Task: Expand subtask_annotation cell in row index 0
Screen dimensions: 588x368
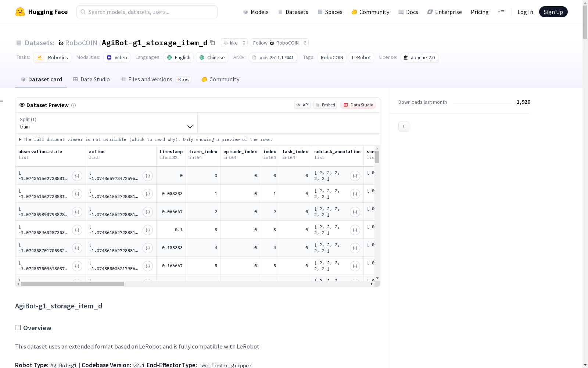Action: [355, 176]
